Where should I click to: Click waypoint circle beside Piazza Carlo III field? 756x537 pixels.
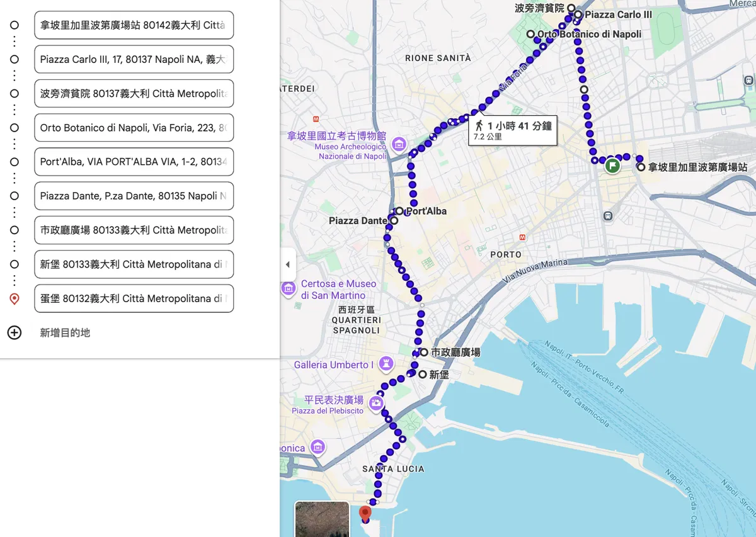(14, 59)
